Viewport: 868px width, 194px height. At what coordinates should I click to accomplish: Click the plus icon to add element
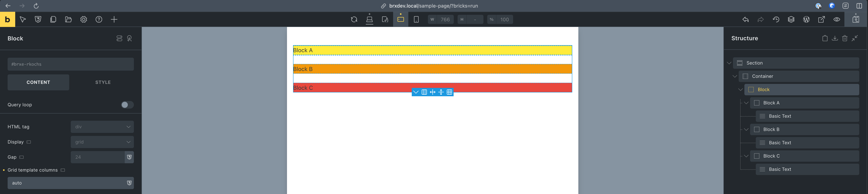(114, 20)
